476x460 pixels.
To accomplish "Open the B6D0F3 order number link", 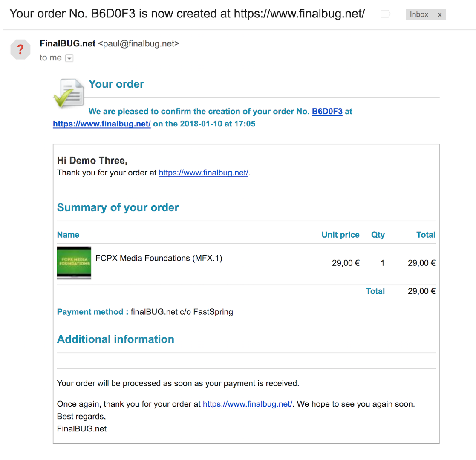I will [x=327, y=112].
